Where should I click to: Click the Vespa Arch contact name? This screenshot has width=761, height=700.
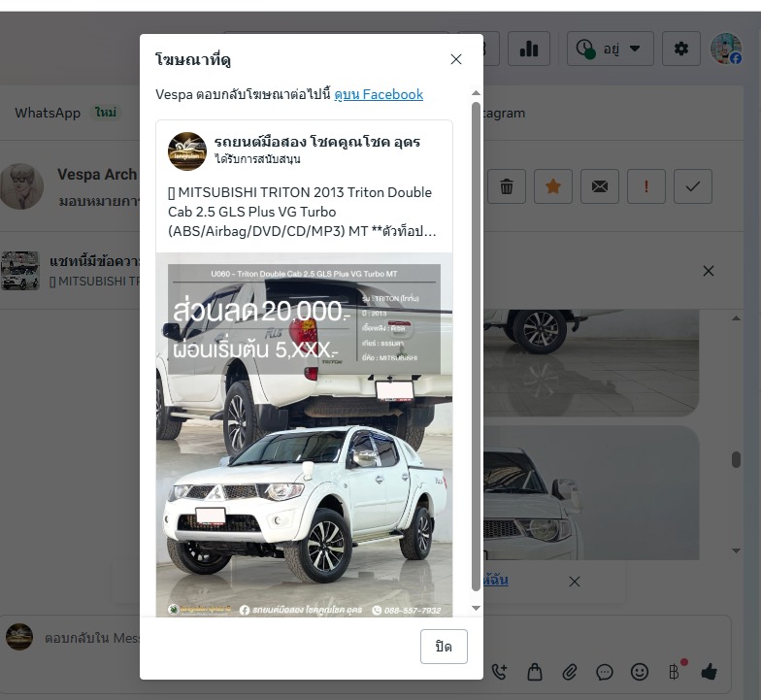(97, 174)
